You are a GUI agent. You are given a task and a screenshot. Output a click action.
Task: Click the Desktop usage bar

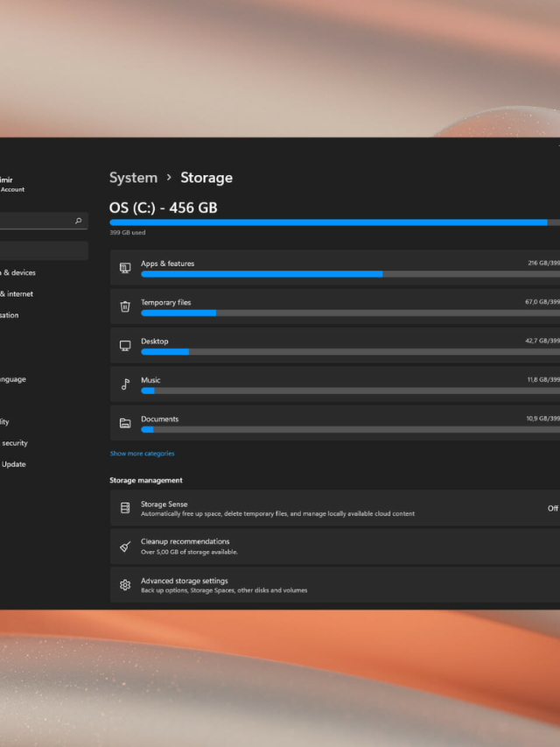(351, 351)
